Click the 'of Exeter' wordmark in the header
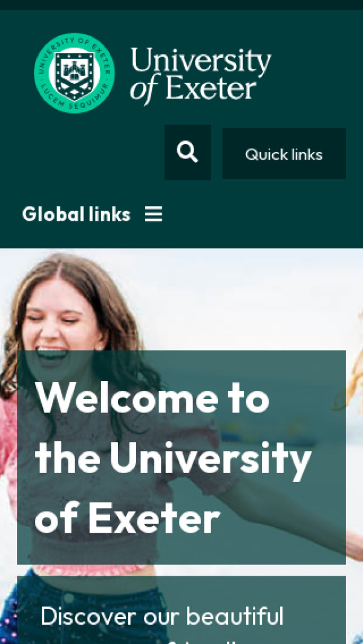 [x=193, y=89]
